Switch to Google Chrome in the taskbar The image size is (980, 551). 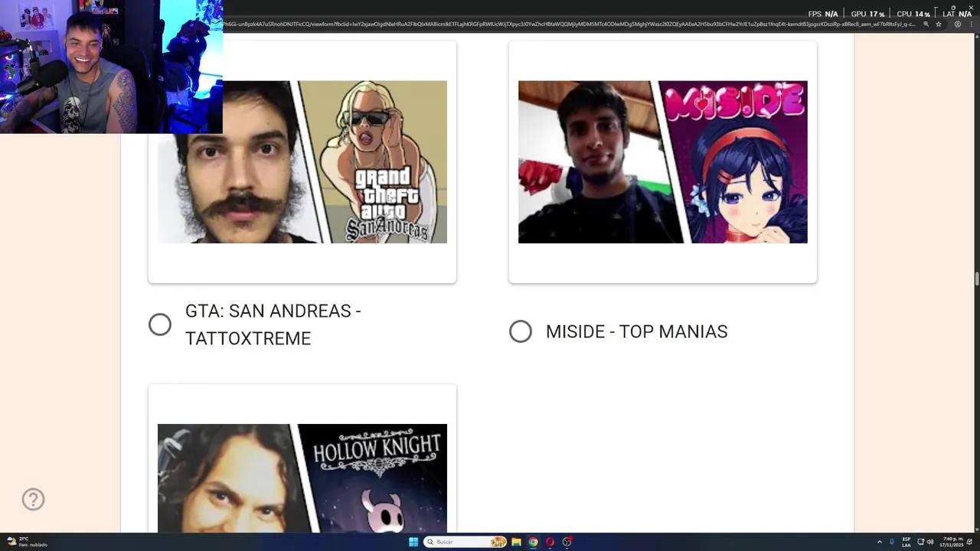click(533, 542)
